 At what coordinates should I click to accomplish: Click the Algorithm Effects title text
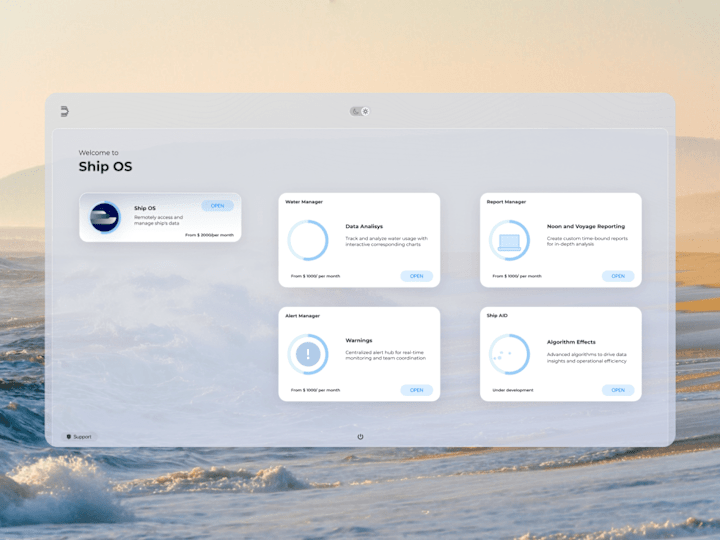tap(571, 342)
